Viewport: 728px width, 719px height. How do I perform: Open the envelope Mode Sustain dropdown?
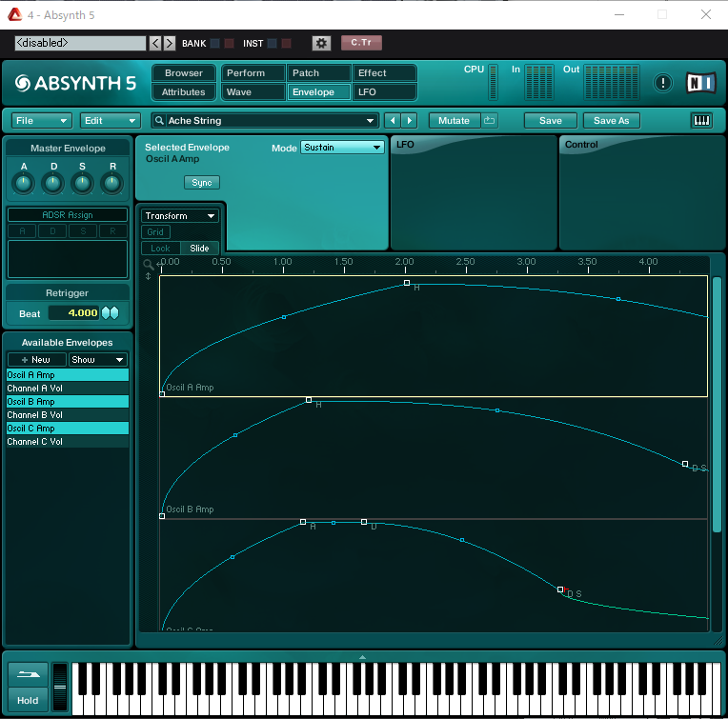pos(342,148)
